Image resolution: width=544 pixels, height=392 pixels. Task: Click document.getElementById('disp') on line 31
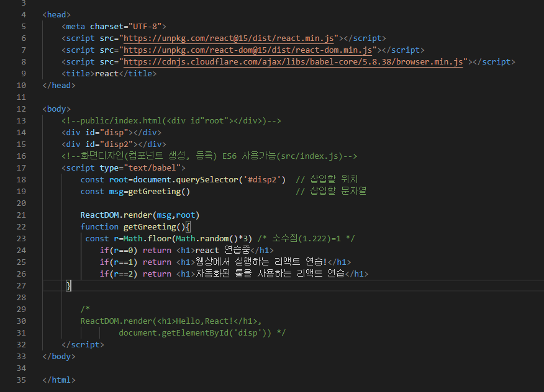195,332
